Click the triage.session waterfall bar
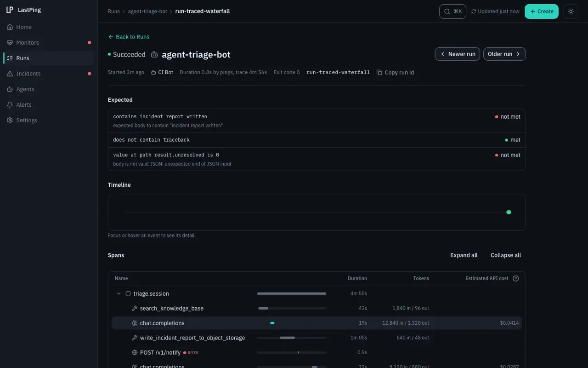This screenshot has width=588, height=368. tap(292, 293)
